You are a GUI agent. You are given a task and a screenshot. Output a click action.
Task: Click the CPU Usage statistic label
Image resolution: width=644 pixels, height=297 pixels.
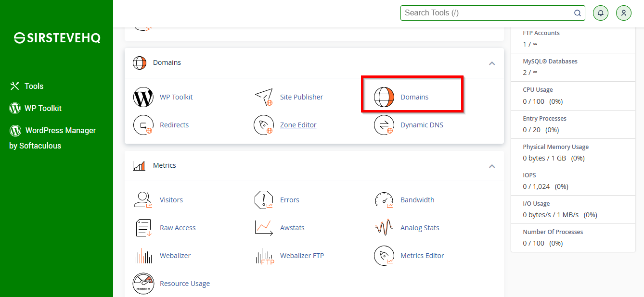pos(538,90)
